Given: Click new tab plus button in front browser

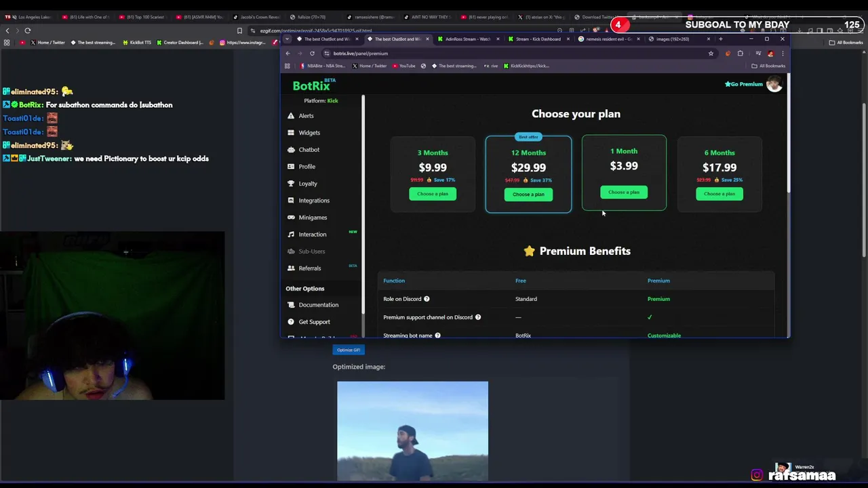Looking at the screenshot, I should 720,39.
